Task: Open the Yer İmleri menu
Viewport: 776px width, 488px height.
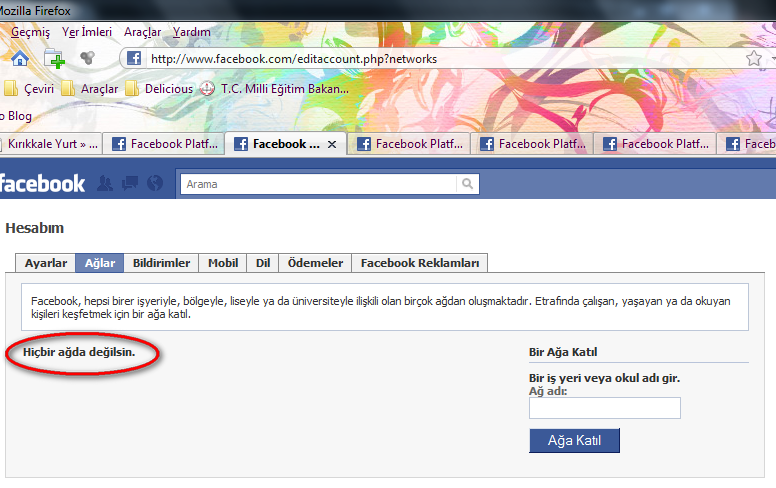Action: click(87, 32)
